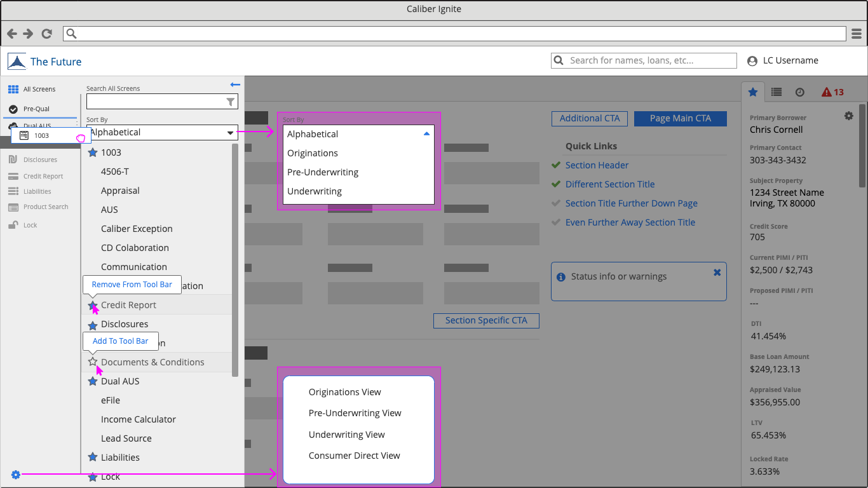This screenshot has width=868, height=488.
Task: Open the sidebar settings gear at bottom left
Action: pyautogui.click(x=16, y=475)
